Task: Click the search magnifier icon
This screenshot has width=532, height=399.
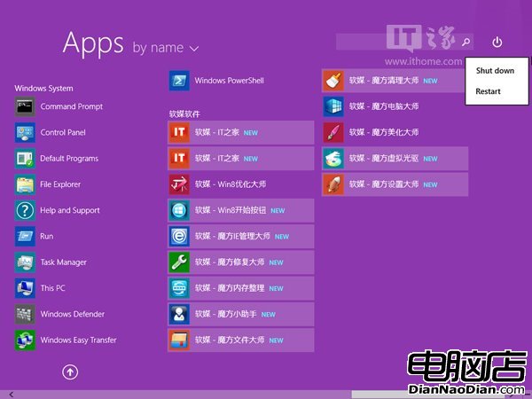Action: (x=465, y=42)
